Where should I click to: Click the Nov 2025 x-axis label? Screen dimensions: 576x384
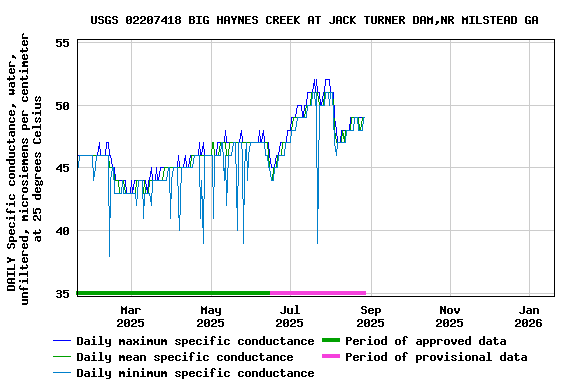coord(449,316)
